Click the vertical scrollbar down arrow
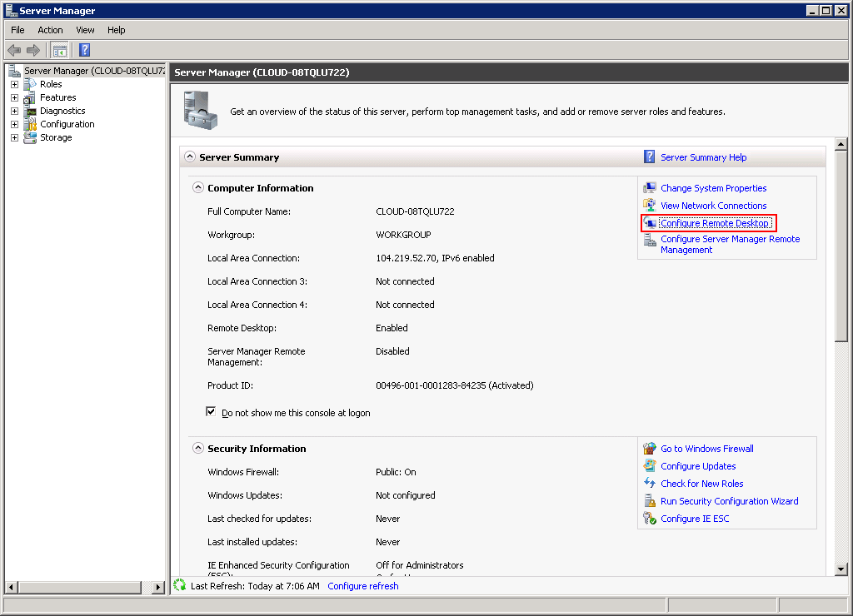853x616 pixels. [841, 569]
